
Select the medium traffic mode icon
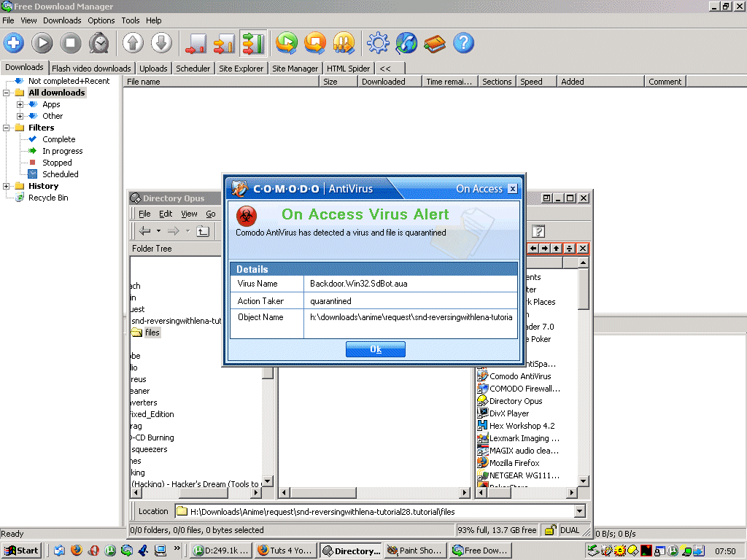[x=225, y=43]
